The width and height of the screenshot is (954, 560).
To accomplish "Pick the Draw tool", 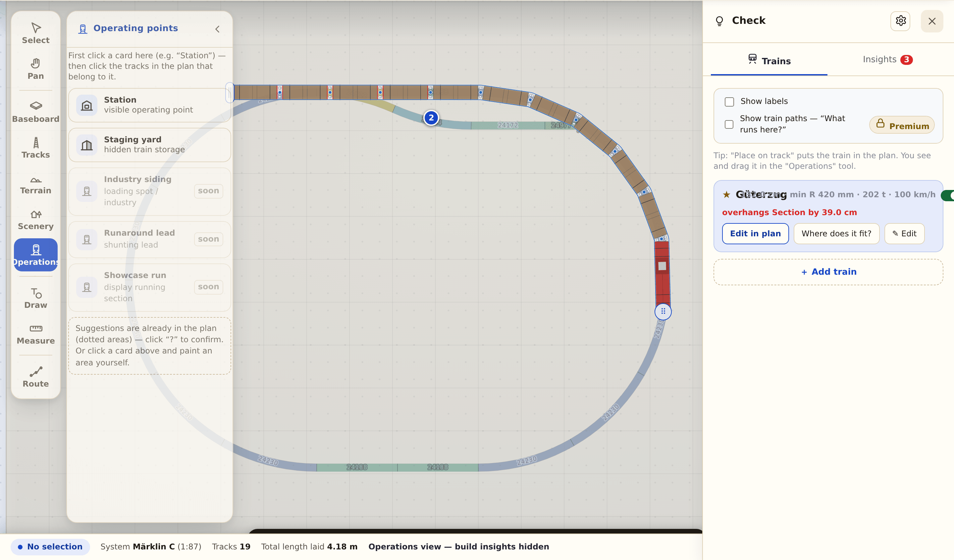I will (35, 298).
